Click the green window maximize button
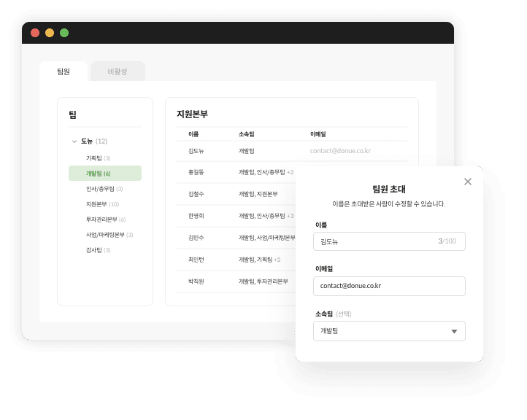This screenshot has height=420, width=527. click(x=64, y=33)
